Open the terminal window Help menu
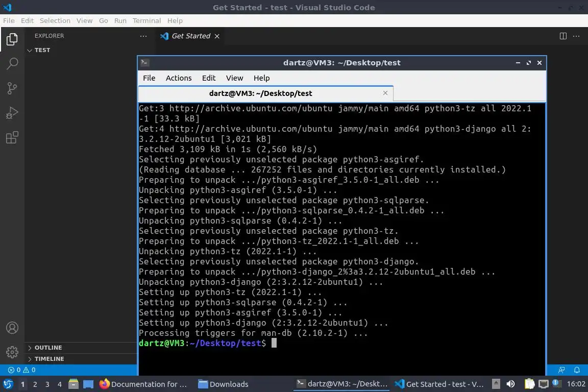 point(261,78)
